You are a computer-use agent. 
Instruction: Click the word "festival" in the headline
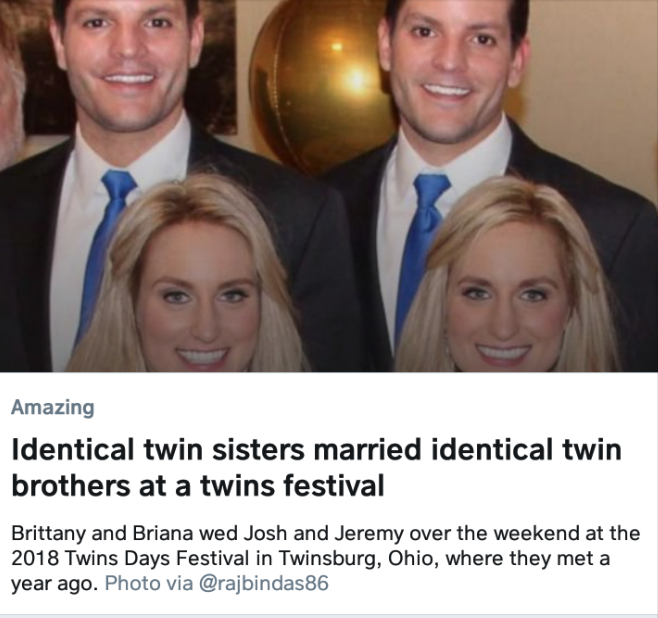(334, 485)
